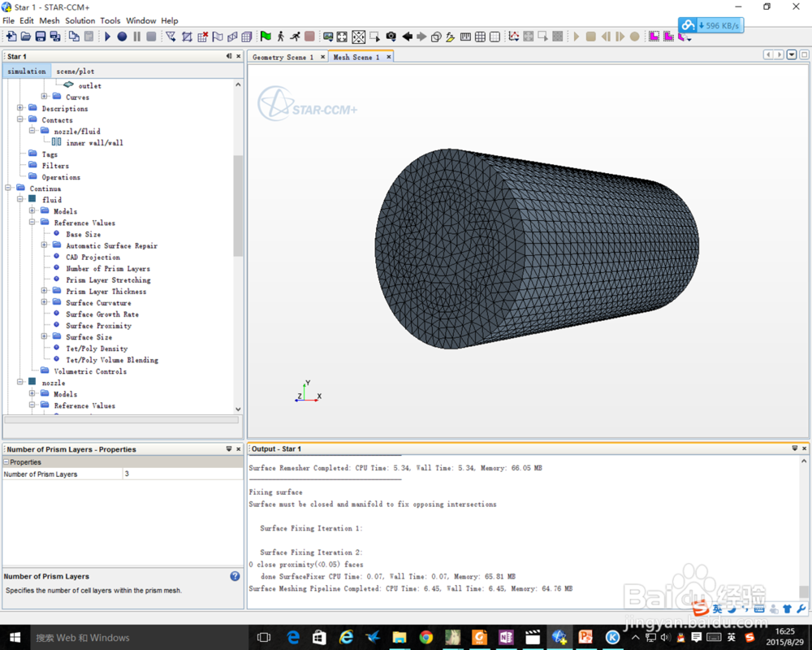Click the remove mesh icon with red X
This screenshot has width=812, height=650.
pyautogui.click(x=202, y=37)
